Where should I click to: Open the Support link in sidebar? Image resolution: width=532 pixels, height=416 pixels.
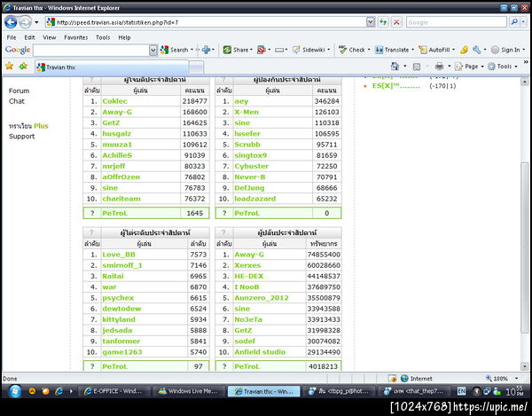21,137
